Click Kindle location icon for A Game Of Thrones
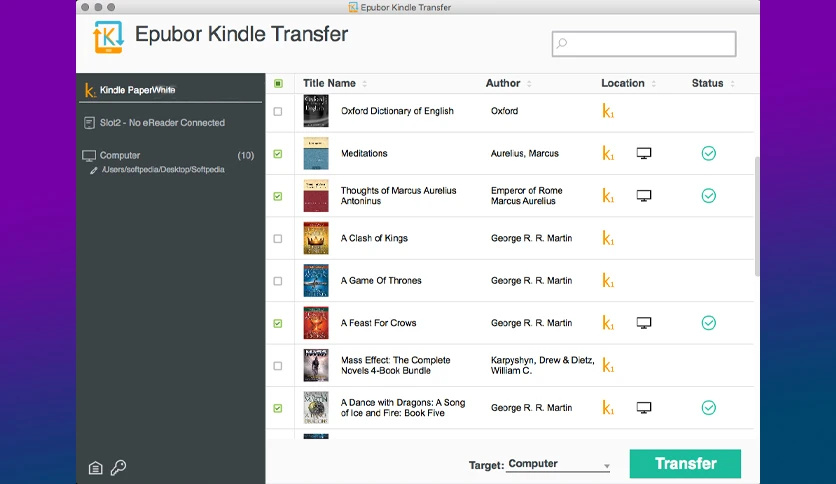The image size is (836, 484). [608, 280]
